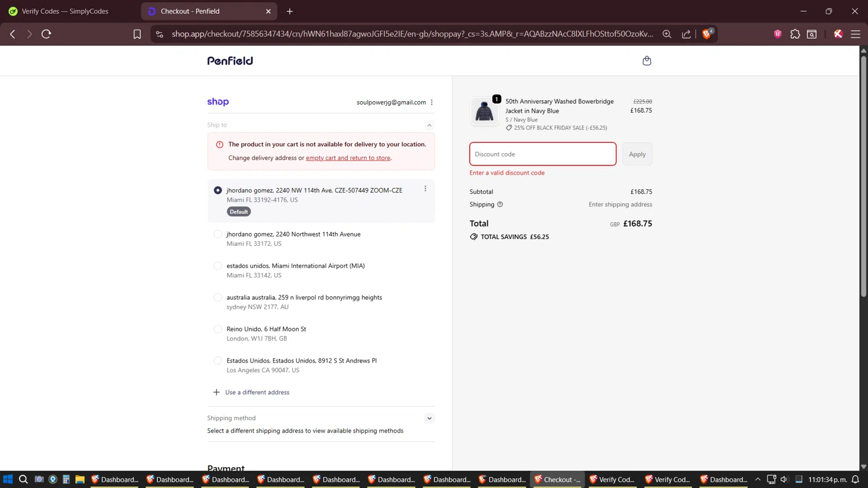Open a new browser tab
Viewport: 868px width, 488px height.
(290, 11)
